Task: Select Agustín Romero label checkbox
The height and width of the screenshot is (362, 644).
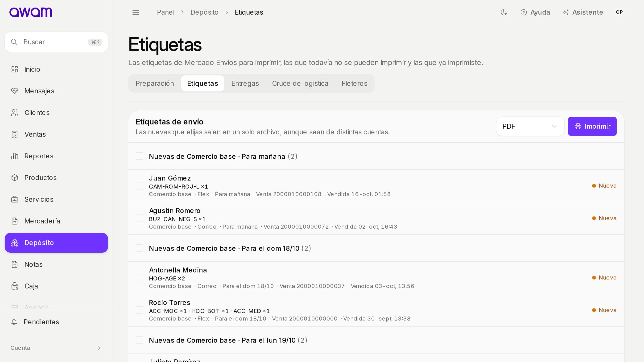Action: point(140,218)
